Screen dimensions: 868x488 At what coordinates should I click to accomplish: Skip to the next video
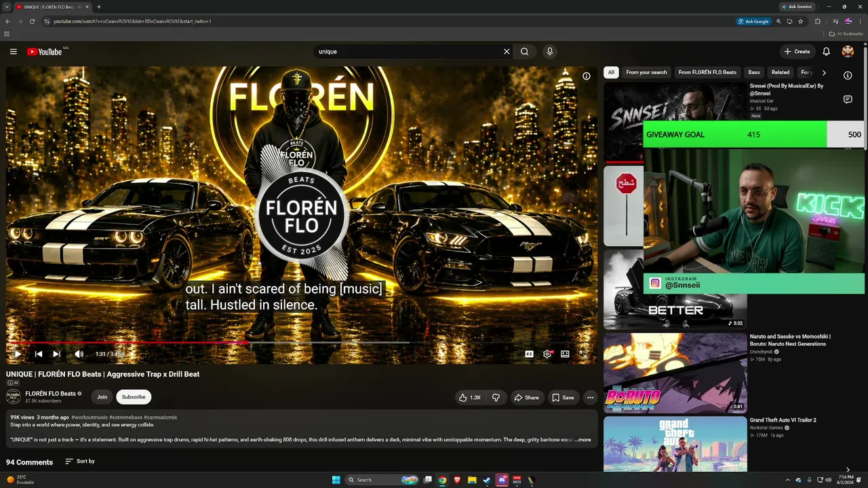(57, 354)
